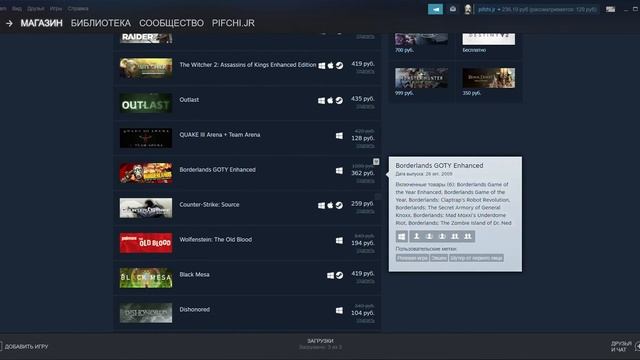
Task: Open the Dishonored title link
Action: 195,309
